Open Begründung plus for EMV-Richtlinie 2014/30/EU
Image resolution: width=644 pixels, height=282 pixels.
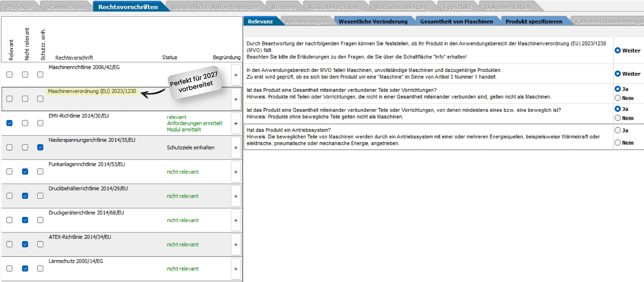236,123
